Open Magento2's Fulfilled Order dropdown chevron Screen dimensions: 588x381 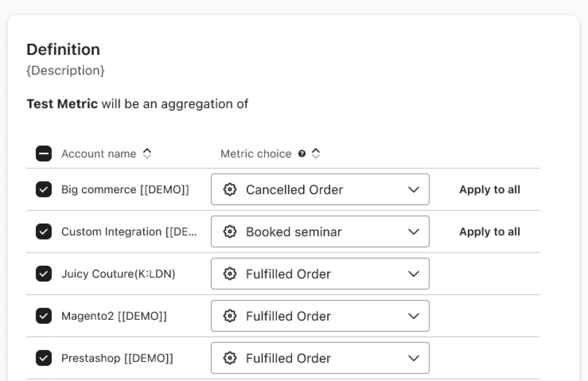pos(414,316)
